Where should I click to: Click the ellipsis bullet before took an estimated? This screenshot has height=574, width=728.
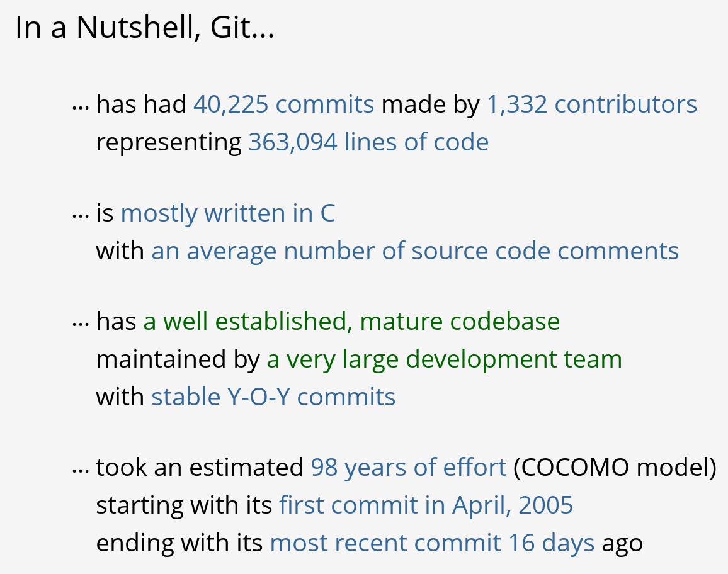[81, 469]
